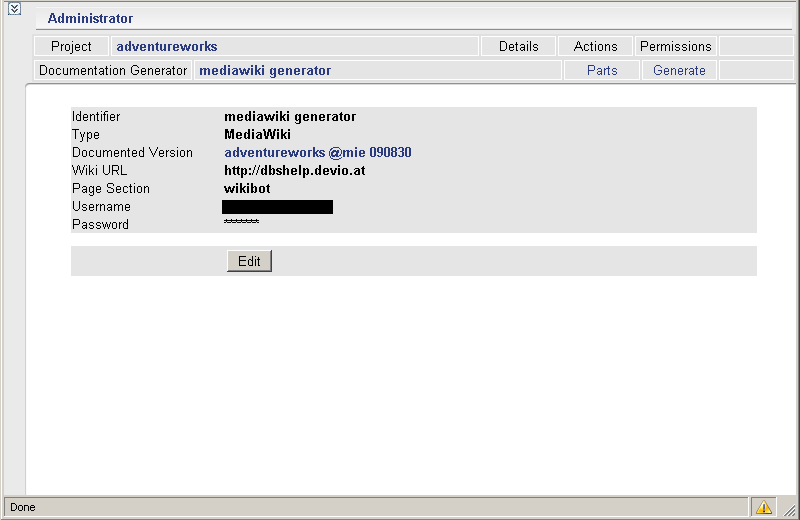Viewport: 800px width, 520px height.
Task: Select the Wiki URL http://dbshelp.devio.at
Action: [294, 170]
